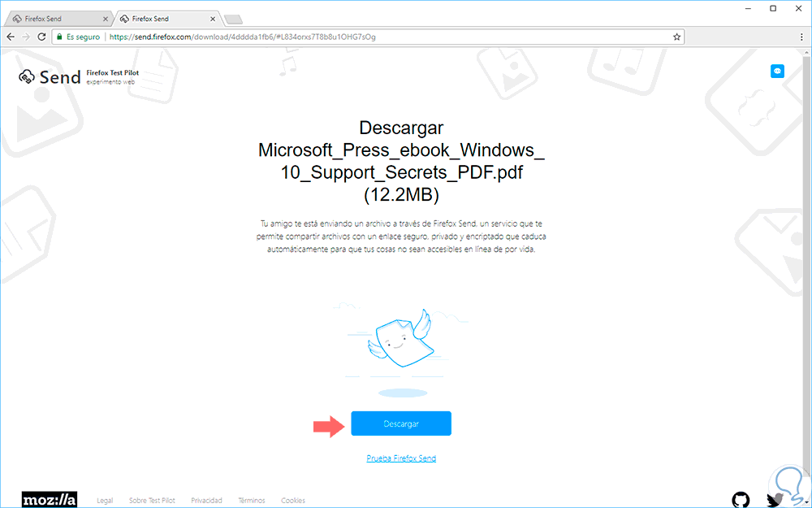Image resolution: width=812 pixels, height=508 pixels.
Task: Open the Prueba Firefox Send link
Action: coord(401,458)
